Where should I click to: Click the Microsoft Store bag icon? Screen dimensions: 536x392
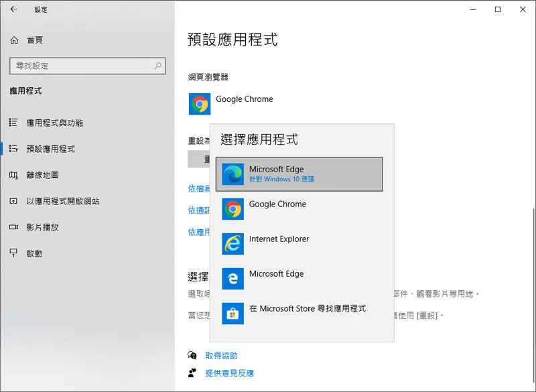coord(232,314)
